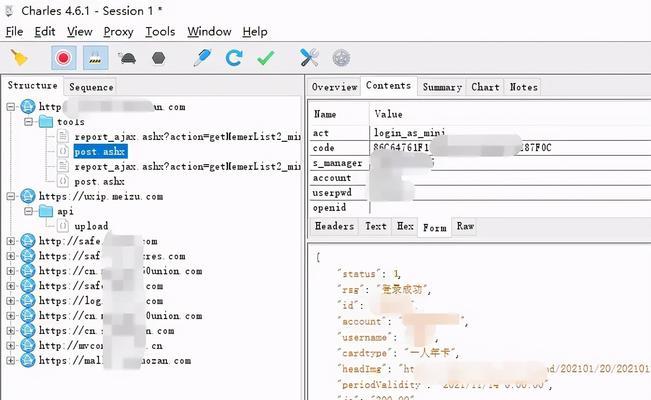Open the View menu
Screen dimensions: 651x400
click(x=80, y=32)
